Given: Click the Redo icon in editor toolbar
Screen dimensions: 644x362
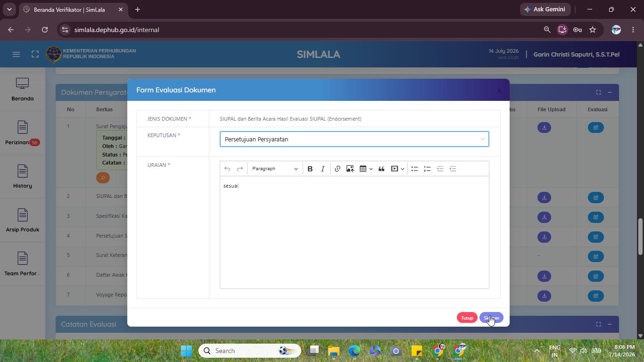Looking at the screenshot, I should (x=239, y=169).
